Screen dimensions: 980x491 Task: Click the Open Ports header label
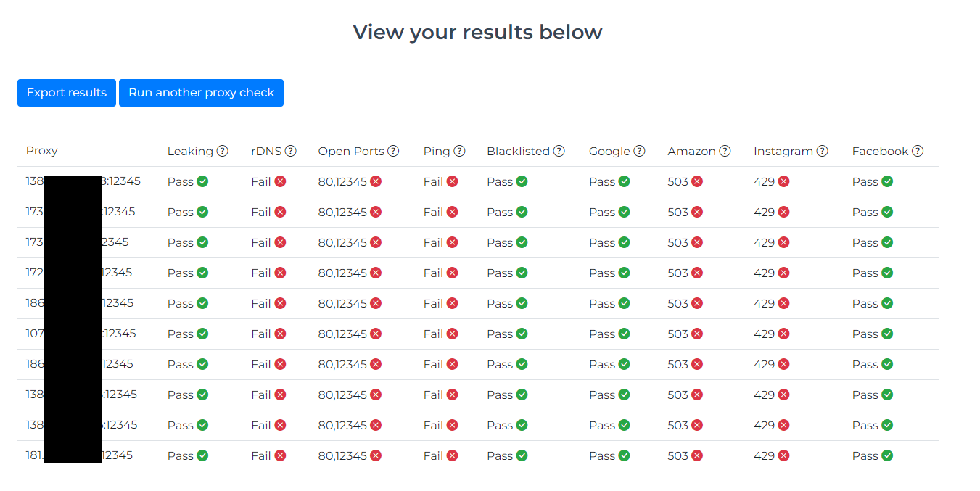(x=351, y=151)
